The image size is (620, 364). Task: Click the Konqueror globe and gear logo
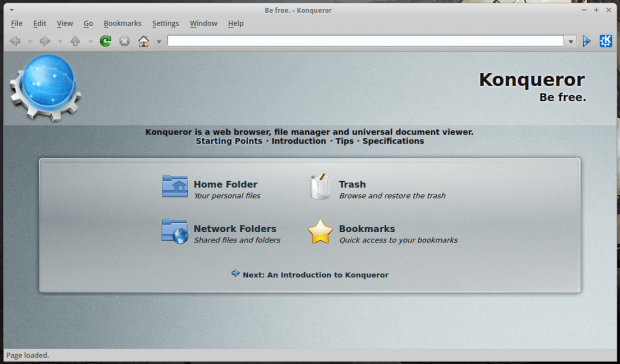pyautogui.click(x=45, y=88)
